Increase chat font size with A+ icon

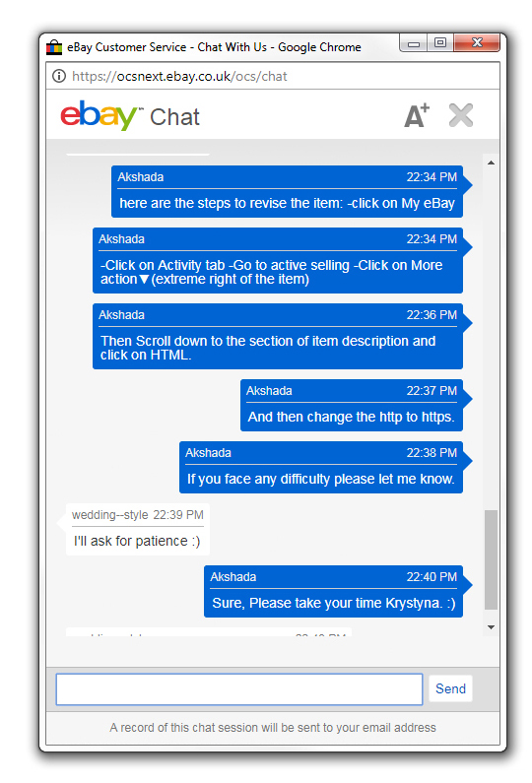click(417, 115)
